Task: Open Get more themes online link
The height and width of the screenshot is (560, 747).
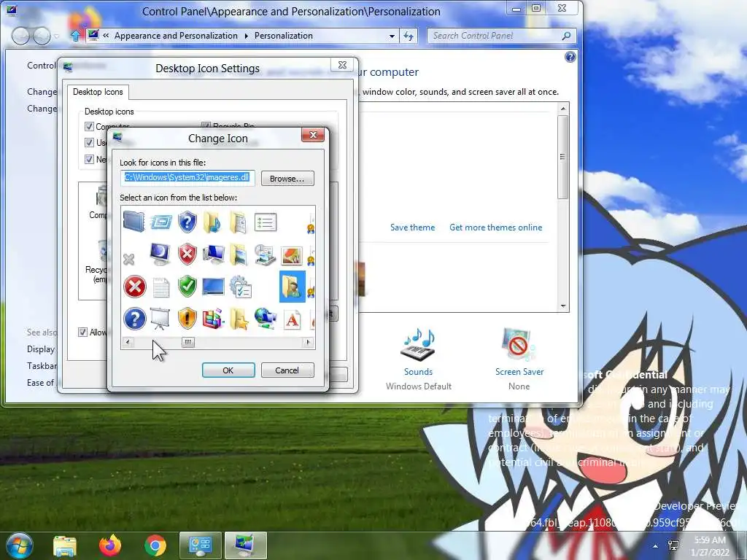Action: (495, 227)
